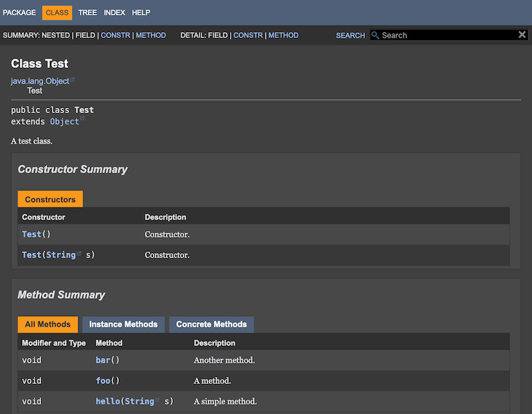Click external link icon beside java.lang.Object

click(72, 80)
